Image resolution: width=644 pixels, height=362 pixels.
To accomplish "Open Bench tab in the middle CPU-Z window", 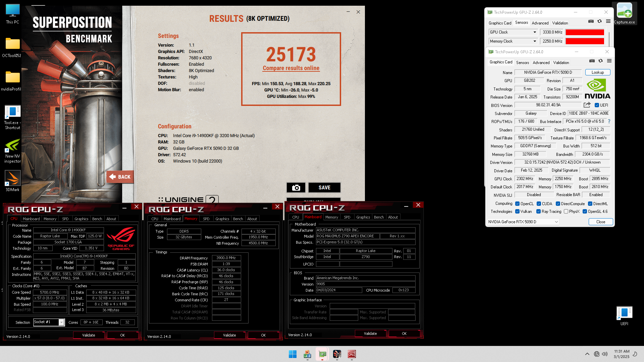I will (x=238, y=219).
